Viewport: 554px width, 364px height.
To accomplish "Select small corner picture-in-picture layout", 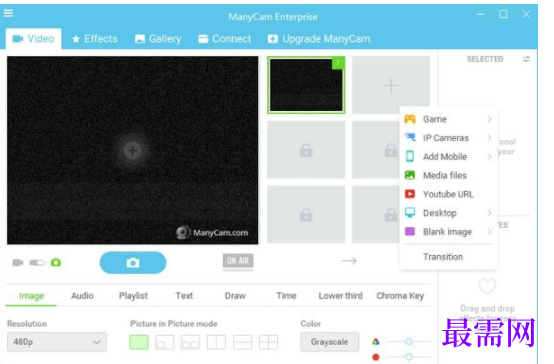I will coord(165,342).
